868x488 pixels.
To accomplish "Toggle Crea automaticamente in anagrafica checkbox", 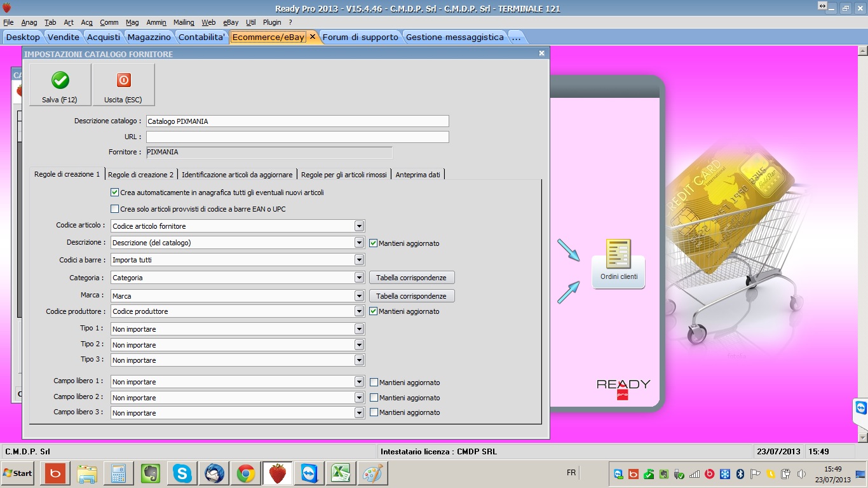I will (x=114, y=192).
